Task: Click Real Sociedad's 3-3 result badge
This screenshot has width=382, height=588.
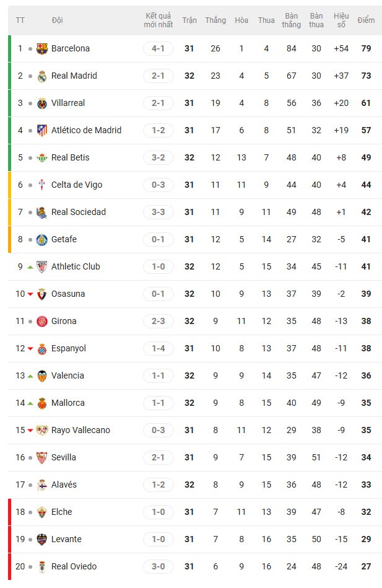Action: [158, 212]
